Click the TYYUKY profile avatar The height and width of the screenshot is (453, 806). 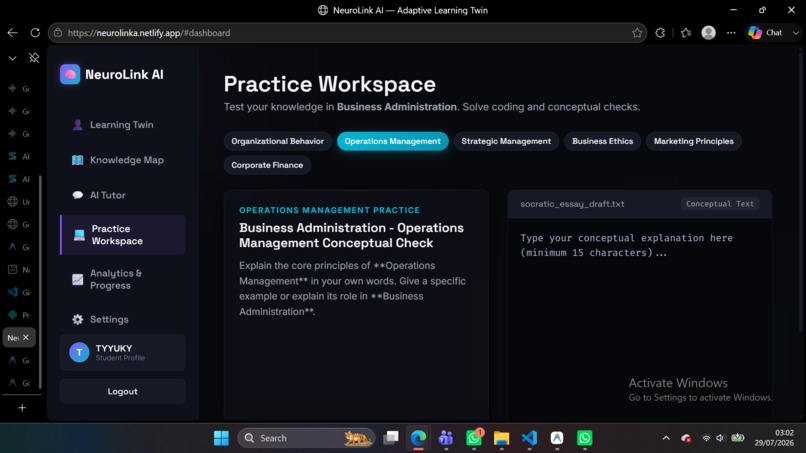(79, 352)
